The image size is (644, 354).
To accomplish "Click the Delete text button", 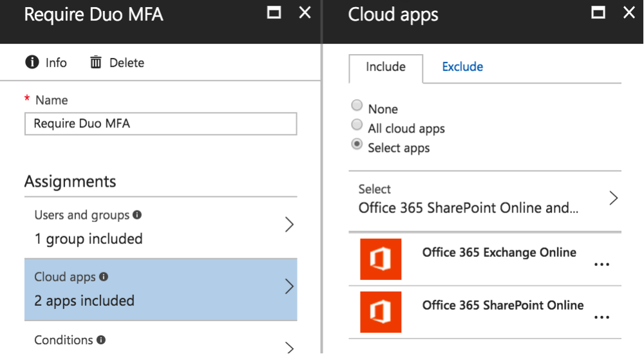I will (127, 63).
